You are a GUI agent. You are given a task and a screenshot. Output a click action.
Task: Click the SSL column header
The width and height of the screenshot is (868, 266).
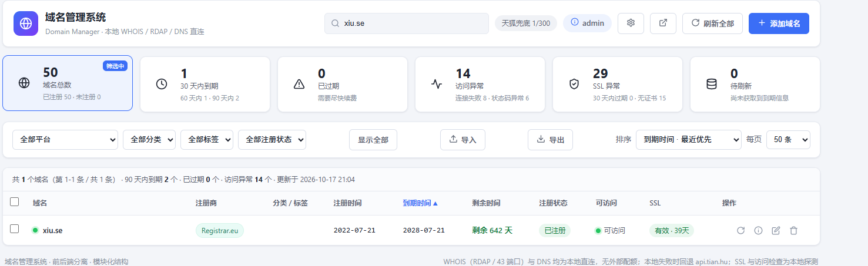tap(655, 203)
